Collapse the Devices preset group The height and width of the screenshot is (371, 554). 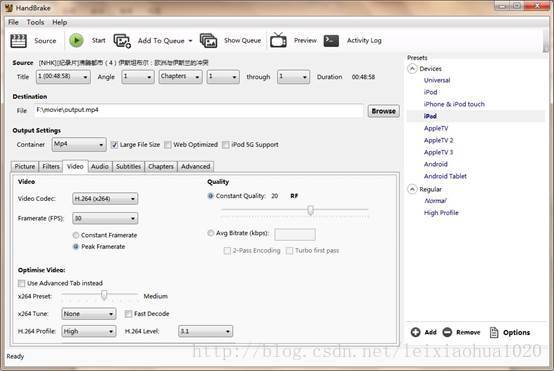pos(412,69)
